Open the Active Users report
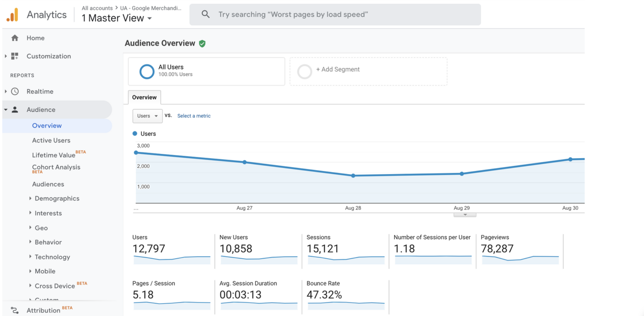 [51, 140]
